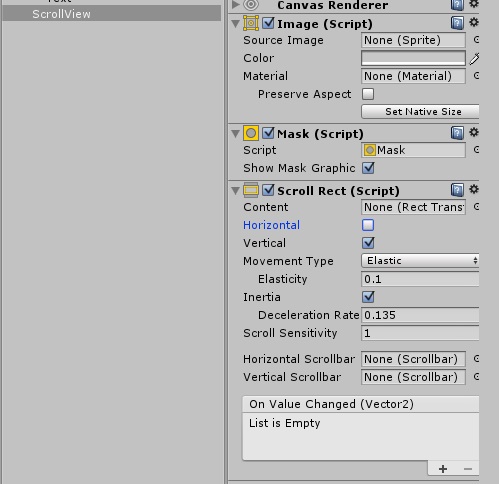Collapse the Scroll Rect (Script) component
Viewport: 499px width, 484px height.
[236, 191]
